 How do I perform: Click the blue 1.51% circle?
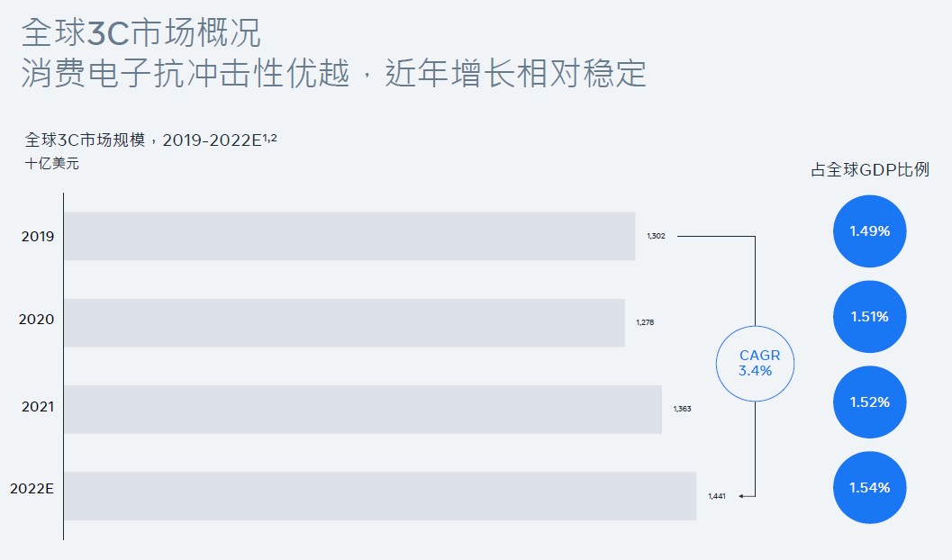(869, 317)
